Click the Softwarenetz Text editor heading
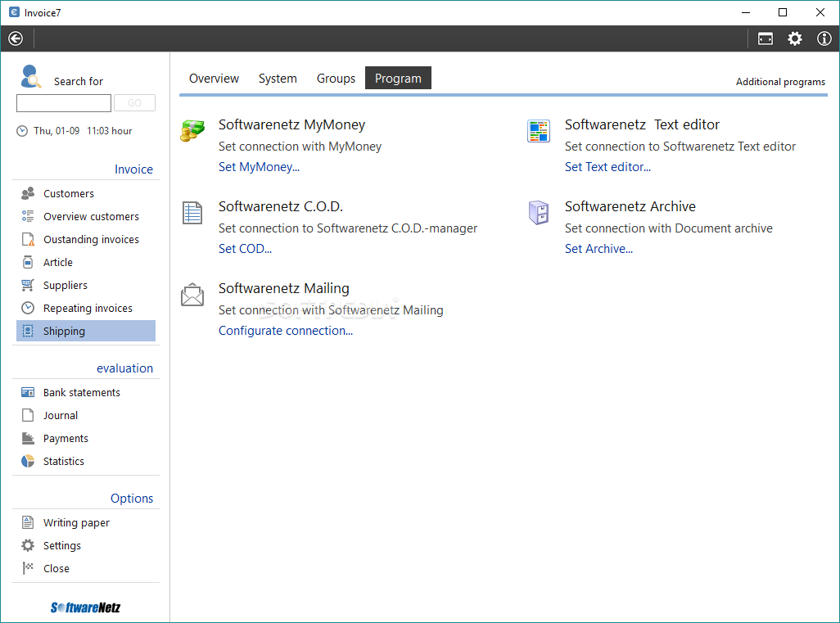 pos(642,124)
